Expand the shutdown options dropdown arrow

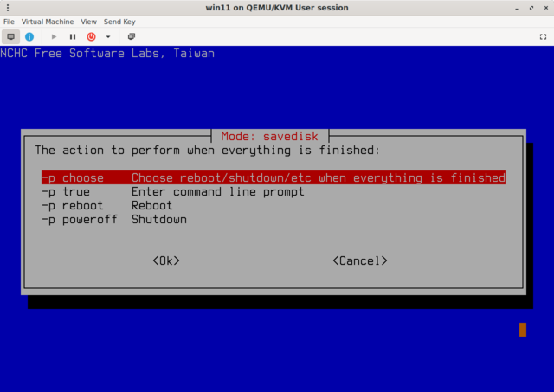point(108,36)
